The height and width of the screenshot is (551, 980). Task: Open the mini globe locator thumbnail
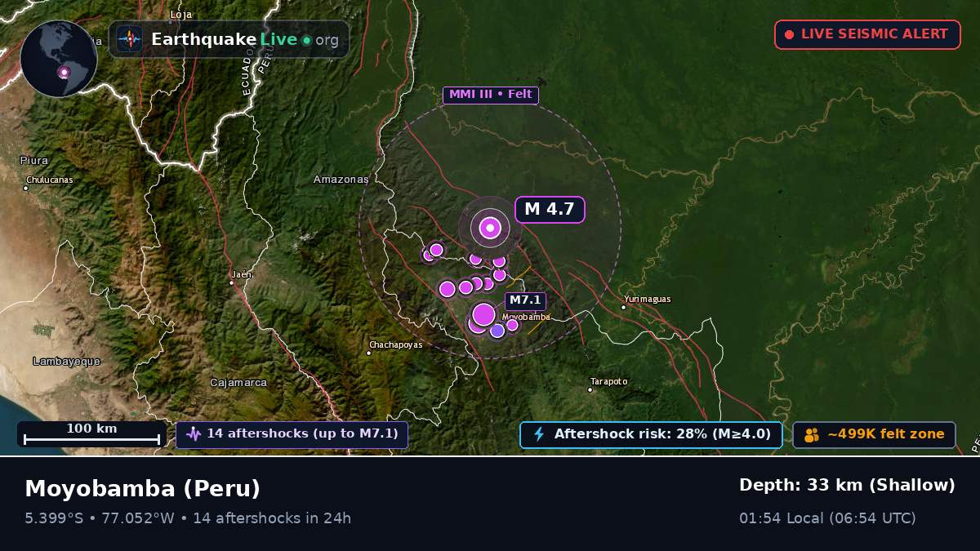click(x=59, y=59)
